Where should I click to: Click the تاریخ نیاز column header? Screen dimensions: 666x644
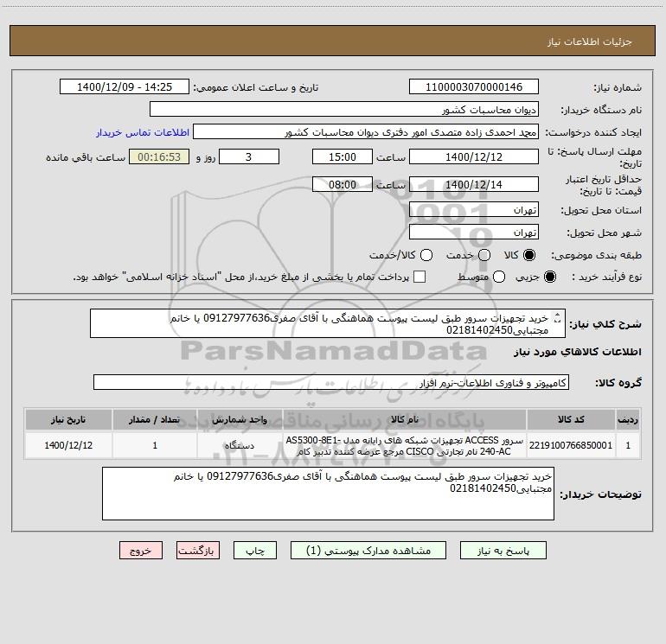coord(68,419)
